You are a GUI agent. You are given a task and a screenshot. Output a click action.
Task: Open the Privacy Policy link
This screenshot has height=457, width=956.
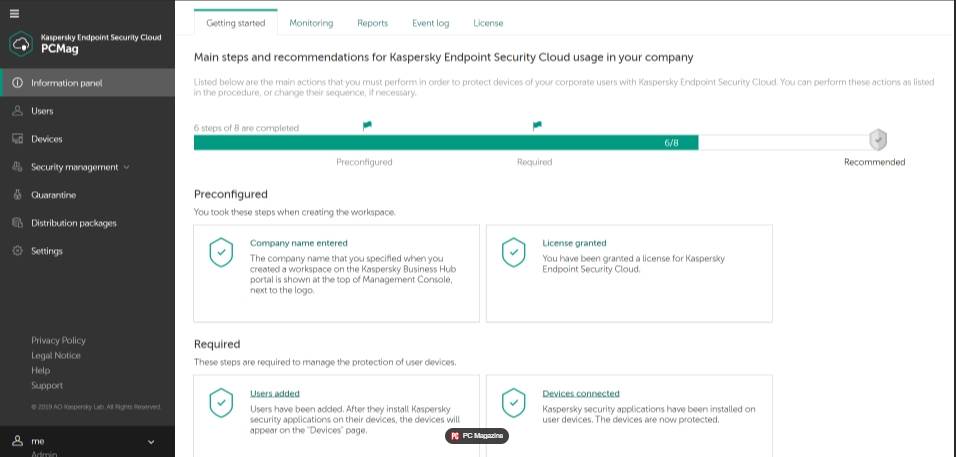pos(59,341)
